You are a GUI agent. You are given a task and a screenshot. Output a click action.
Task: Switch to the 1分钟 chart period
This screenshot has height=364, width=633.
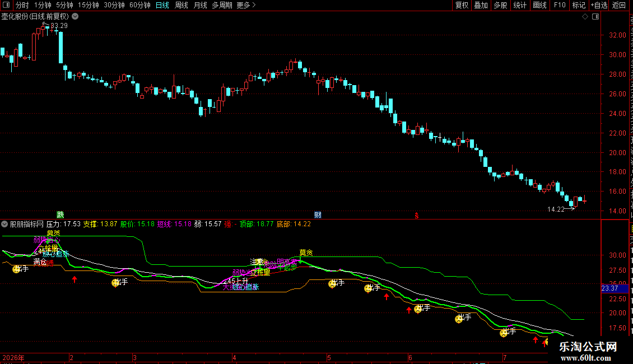[43, 5]
